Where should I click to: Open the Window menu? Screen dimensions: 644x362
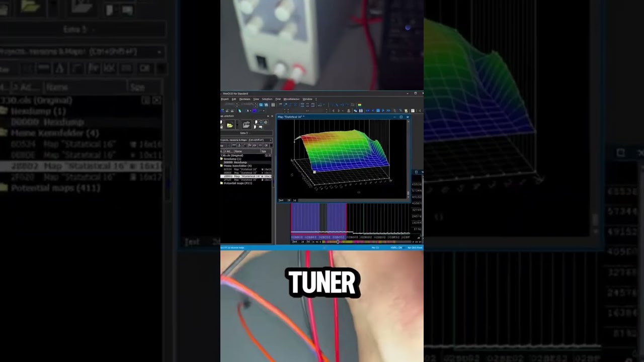tap(307, 99)
